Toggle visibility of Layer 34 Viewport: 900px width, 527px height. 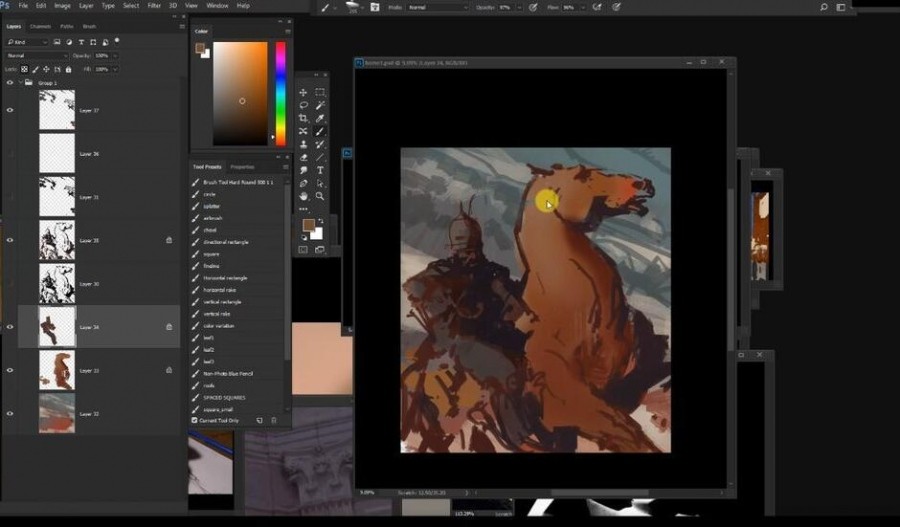(10, 327)
